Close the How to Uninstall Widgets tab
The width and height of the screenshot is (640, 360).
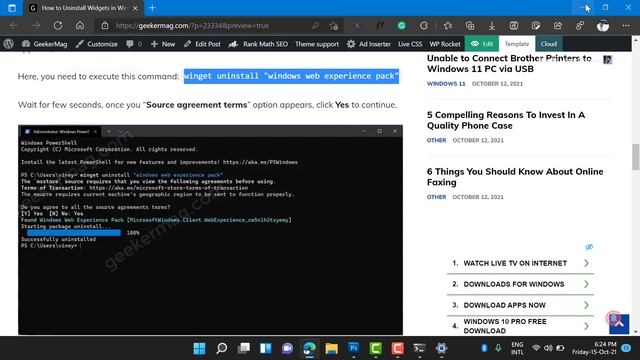pos(135,8)
